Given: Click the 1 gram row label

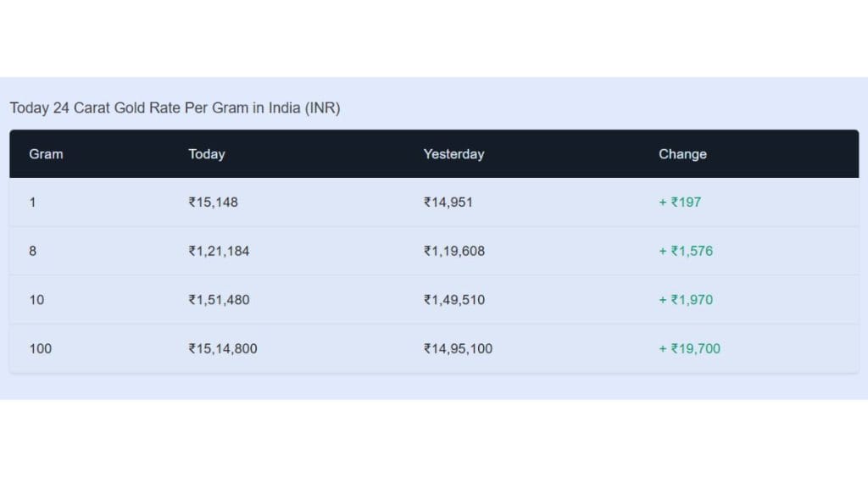Looking at the screenshot, I should [33, 202].
